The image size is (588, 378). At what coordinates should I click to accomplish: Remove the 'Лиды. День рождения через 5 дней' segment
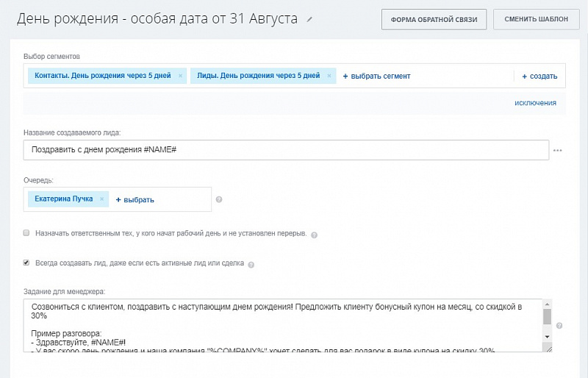pyautogui.click(x=329, y=76)
